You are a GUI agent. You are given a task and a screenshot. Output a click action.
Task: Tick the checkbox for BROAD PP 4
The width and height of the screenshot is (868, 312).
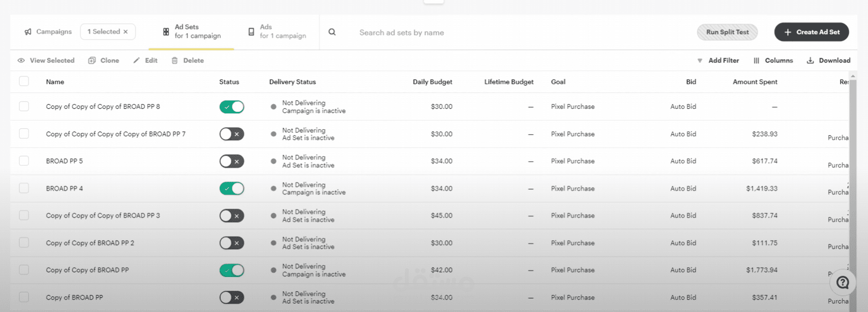click(24, 188)
